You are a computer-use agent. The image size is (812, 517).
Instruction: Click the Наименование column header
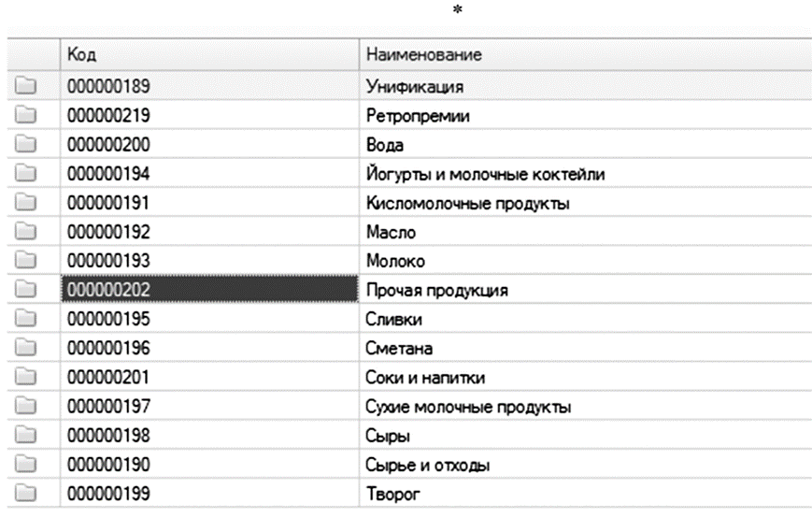pos(584,55)
